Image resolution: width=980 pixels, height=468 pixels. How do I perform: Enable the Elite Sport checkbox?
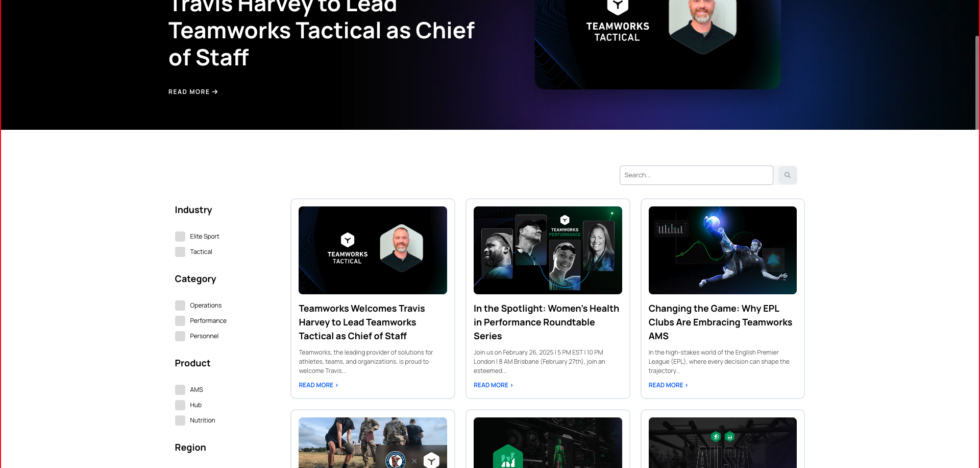(x=180, y=237)
